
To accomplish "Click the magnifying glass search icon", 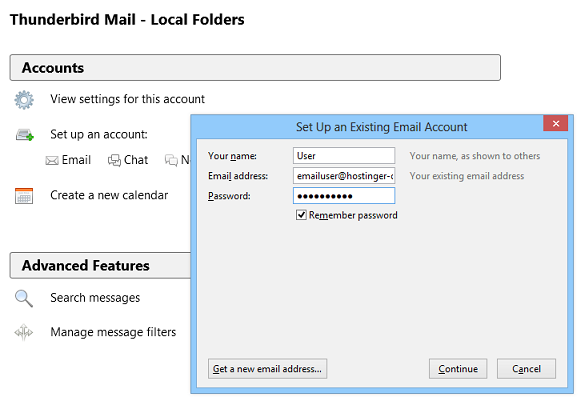I will (x=24, y=298).
